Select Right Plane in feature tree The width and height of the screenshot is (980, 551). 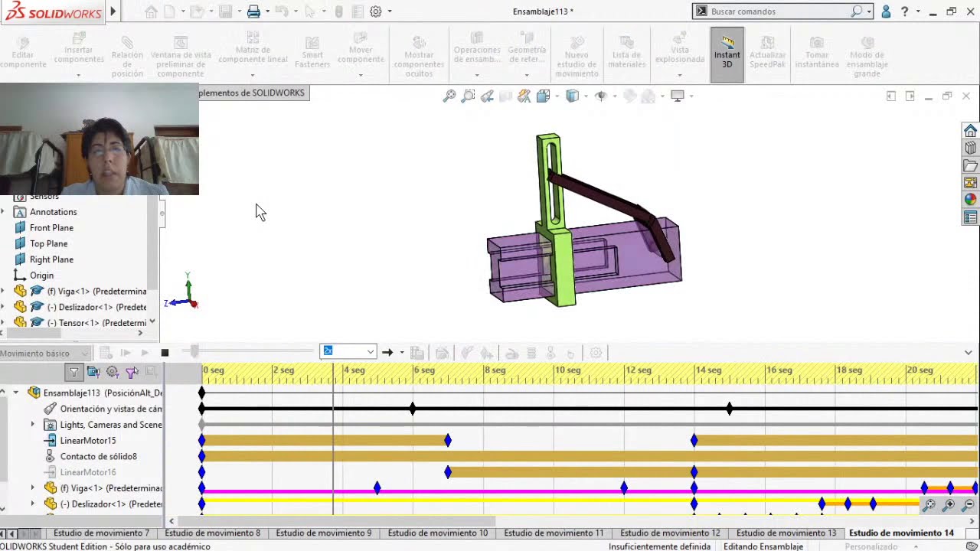point(51,259)
